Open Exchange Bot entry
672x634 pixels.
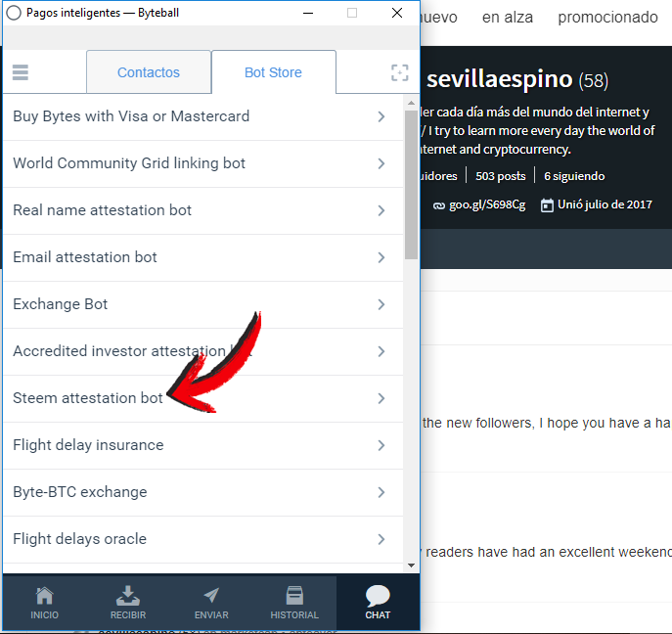[203, 304]
